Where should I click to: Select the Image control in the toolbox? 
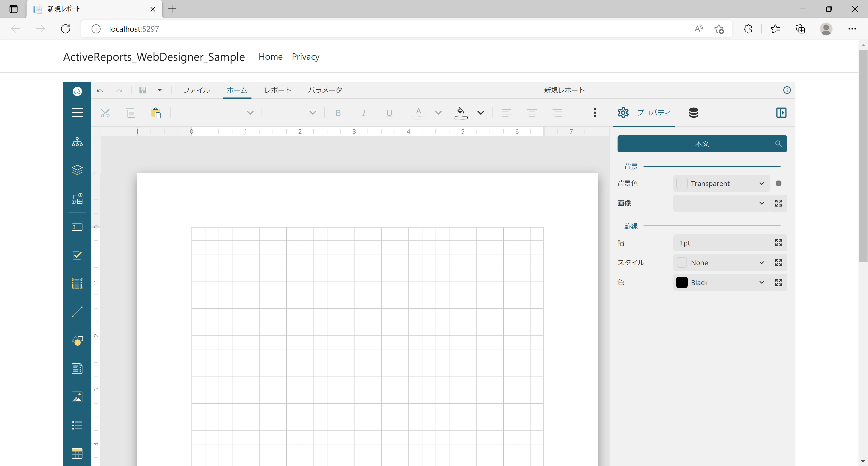click(77, 397)
